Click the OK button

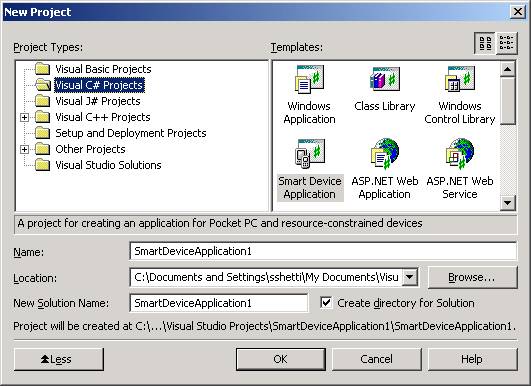[281, 359]
